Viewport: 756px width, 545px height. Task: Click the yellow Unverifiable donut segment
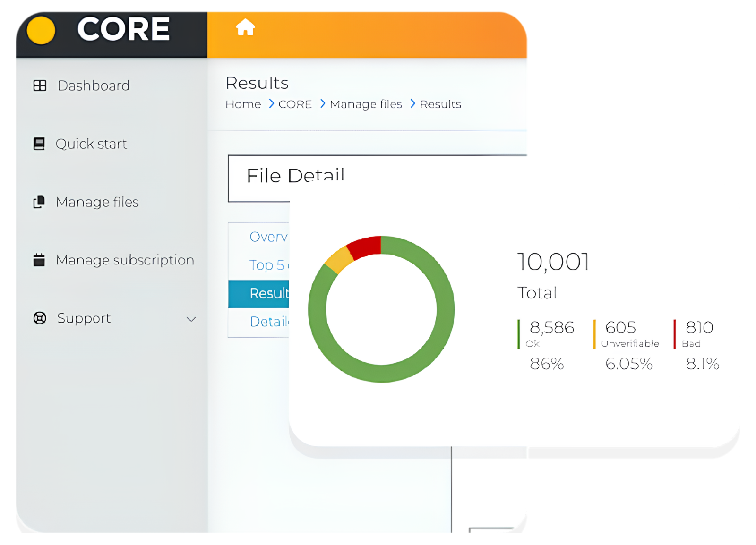coord(340,259)
